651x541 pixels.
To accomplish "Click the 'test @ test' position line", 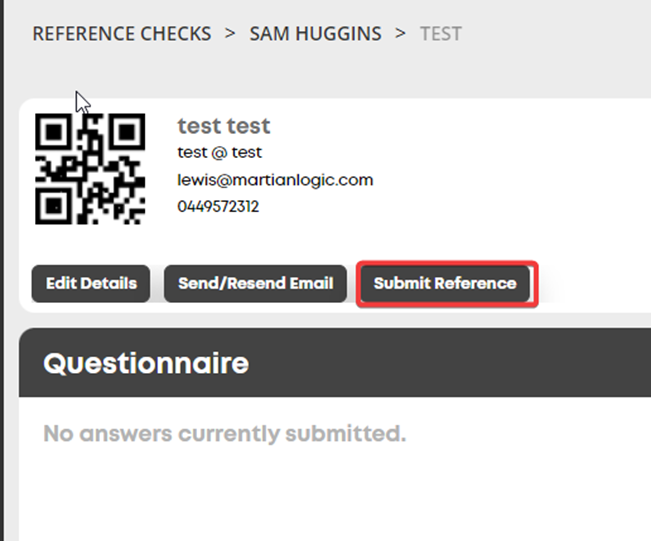I will (220, 152).
